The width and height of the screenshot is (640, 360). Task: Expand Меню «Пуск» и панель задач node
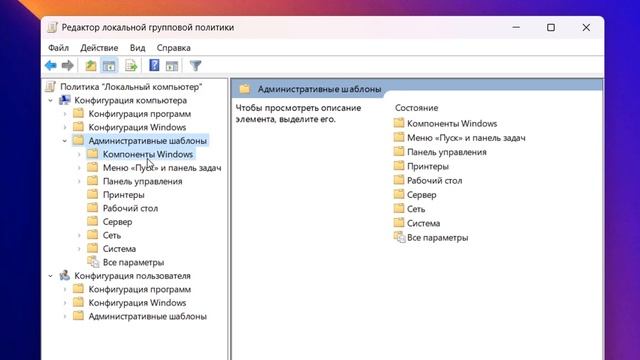point(79,168)
